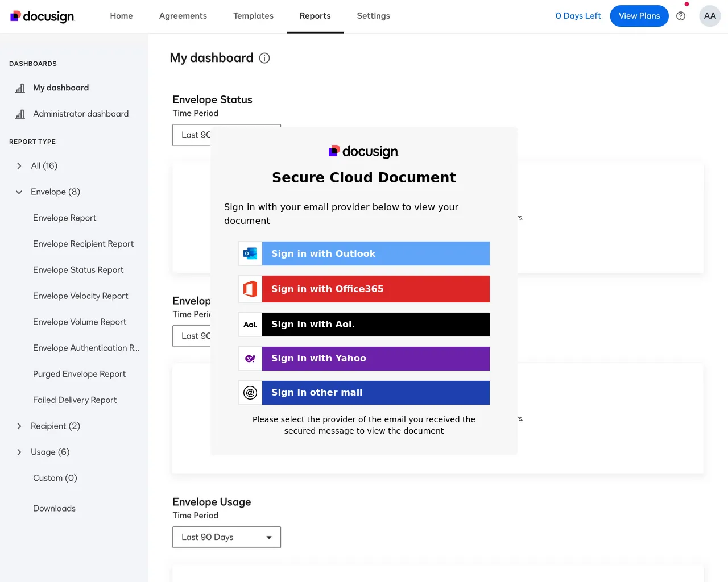Open the help question mark icon
This screenshot has height=582, width=728.
681,16
